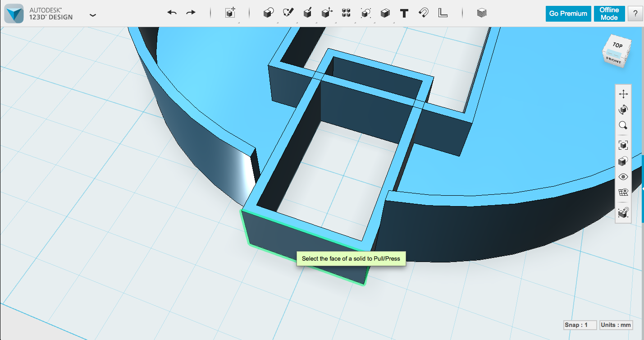Click the TOP face of the ViewCube
The height and width of the screenshot is (340, 644).
tap(617, 45)
